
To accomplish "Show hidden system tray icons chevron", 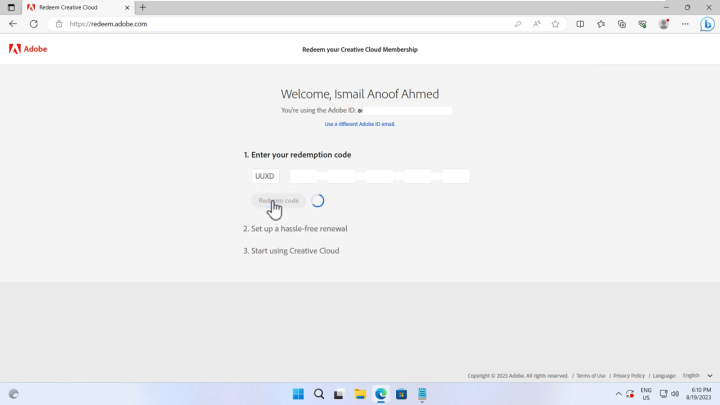I will pyautogui.click(x=619, y=394).
